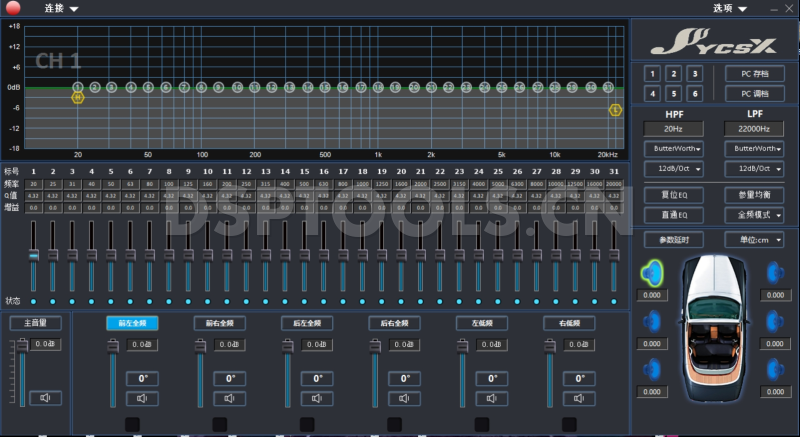Click the 复位EQ reset button
The height and width of the screenshot is (437, 800).
click(x=673, y=194)
